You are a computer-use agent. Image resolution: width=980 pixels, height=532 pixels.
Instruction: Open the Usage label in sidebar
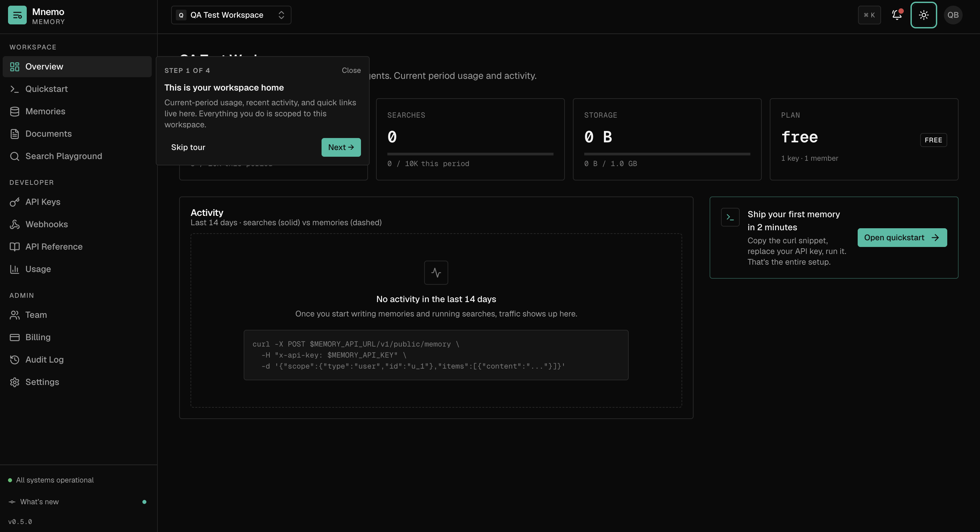[x=38, y=269]
